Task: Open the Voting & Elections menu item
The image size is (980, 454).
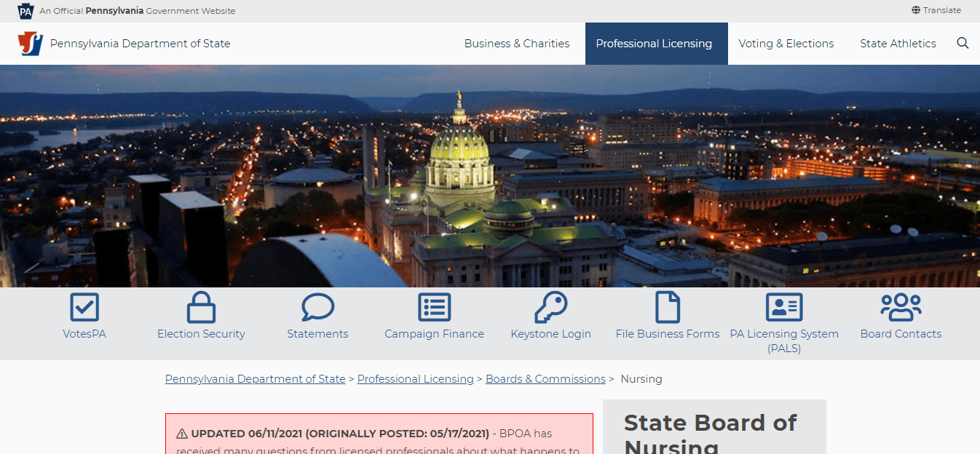Action: tap(786, 43)
